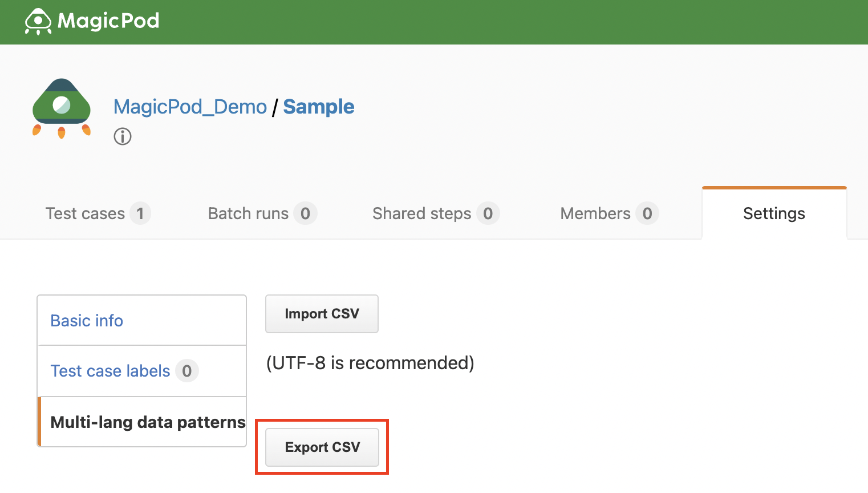
Task: Click the Shared steps count badge
Action: pyautogui.click(x=488, y=213)
